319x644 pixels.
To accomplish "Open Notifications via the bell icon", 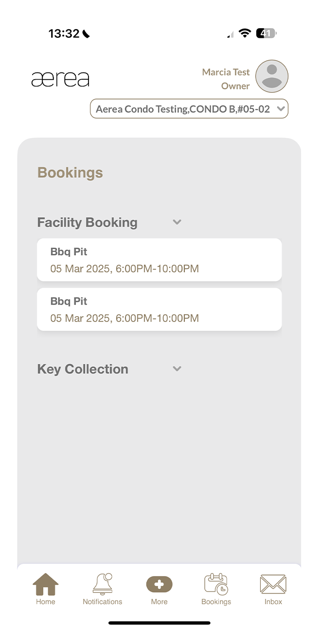I will click(x=102, y=584).
